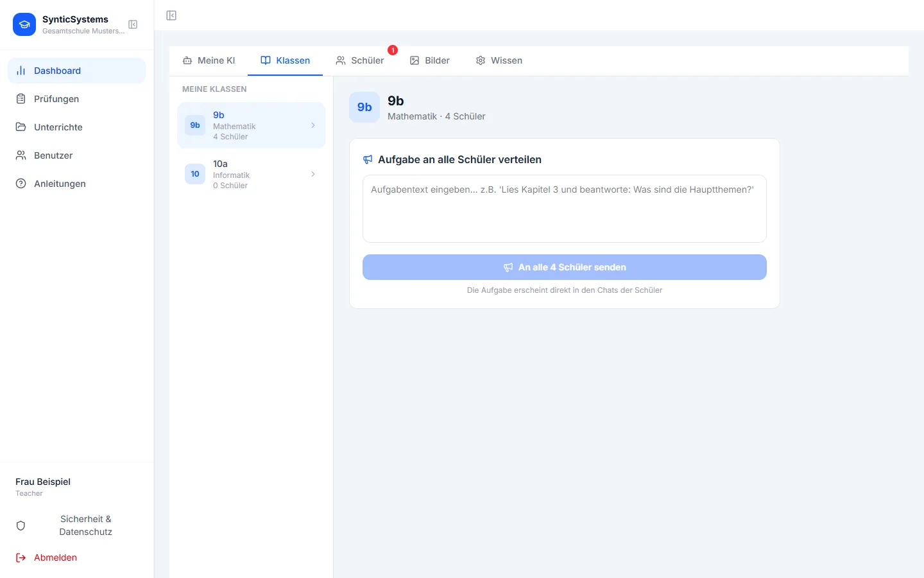Click the megaphone icon beside Aufgabe heading

point(368,159)
